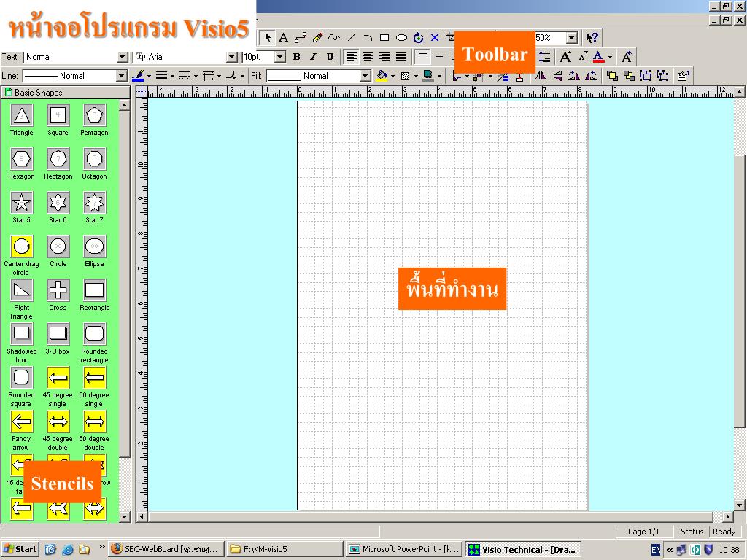747x560 pixels.
Task: Open the 10pt font size dropdown
Action: (280, 57)
